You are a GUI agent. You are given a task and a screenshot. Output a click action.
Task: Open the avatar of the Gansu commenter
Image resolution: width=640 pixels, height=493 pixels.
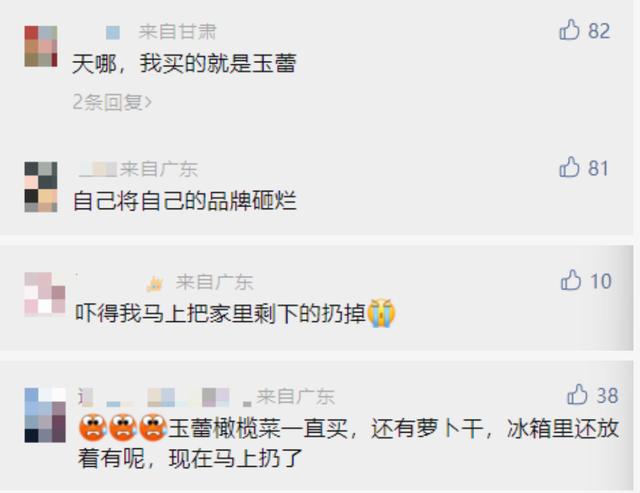click(41, 46)
